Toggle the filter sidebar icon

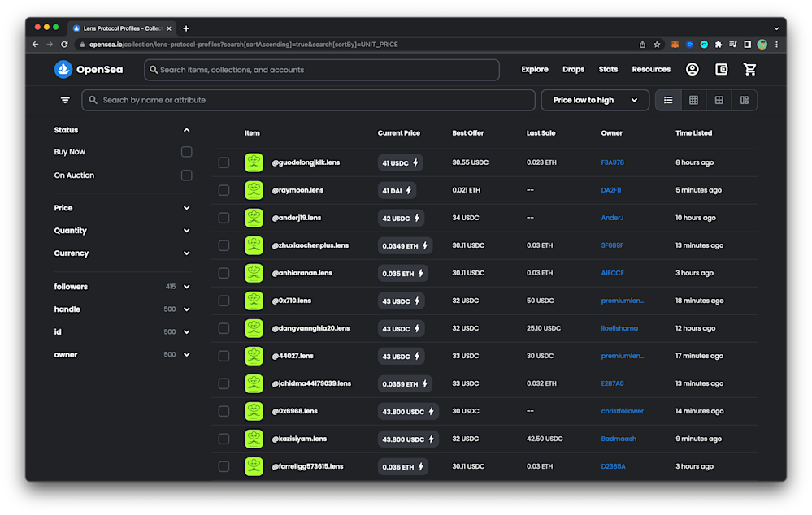click(x=65, y=100)
